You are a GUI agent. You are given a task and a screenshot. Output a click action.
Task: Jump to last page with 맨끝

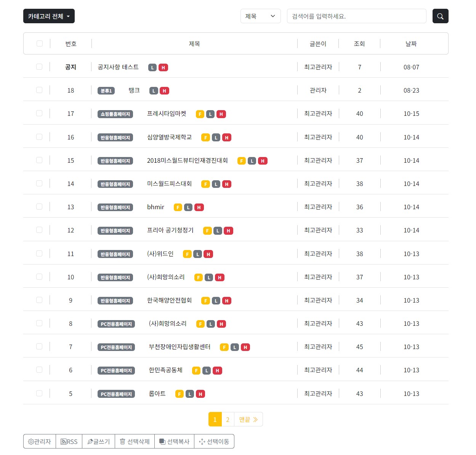point(248,420)
